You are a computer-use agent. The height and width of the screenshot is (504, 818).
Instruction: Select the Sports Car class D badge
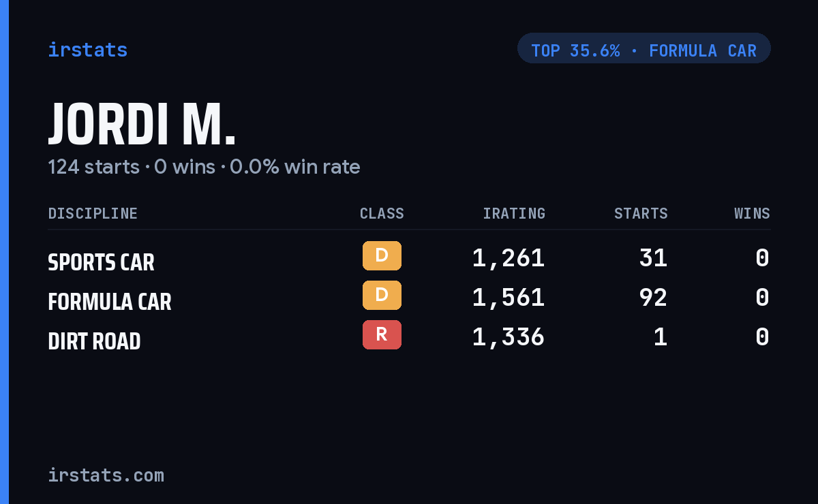(382, 256)
